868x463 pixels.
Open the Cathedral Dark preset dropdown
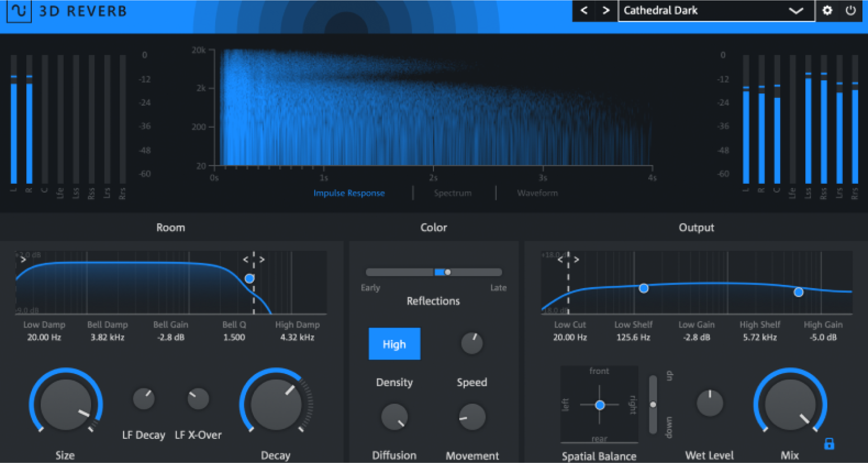click(x=716, y=11)
